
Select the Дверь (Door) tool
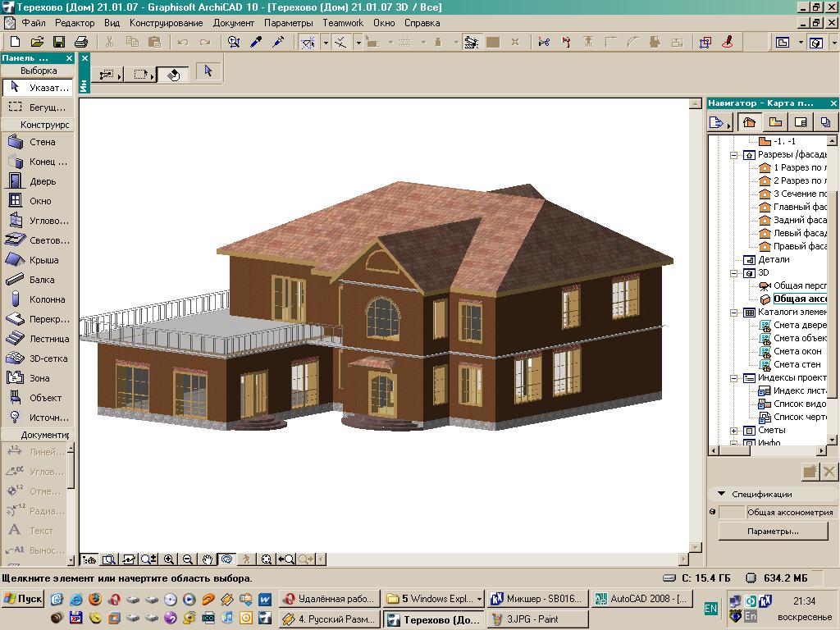click(x=36, y=181)
